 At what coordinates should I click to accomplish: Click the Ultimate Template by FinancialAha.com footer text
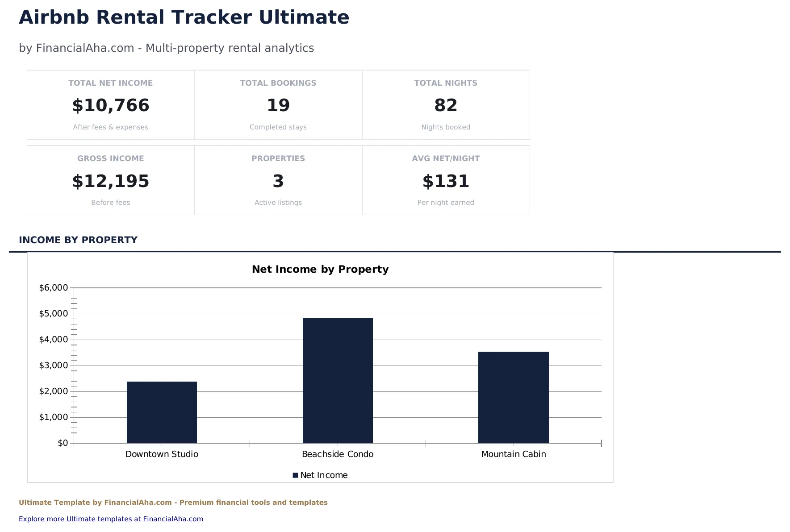point(173,502)
